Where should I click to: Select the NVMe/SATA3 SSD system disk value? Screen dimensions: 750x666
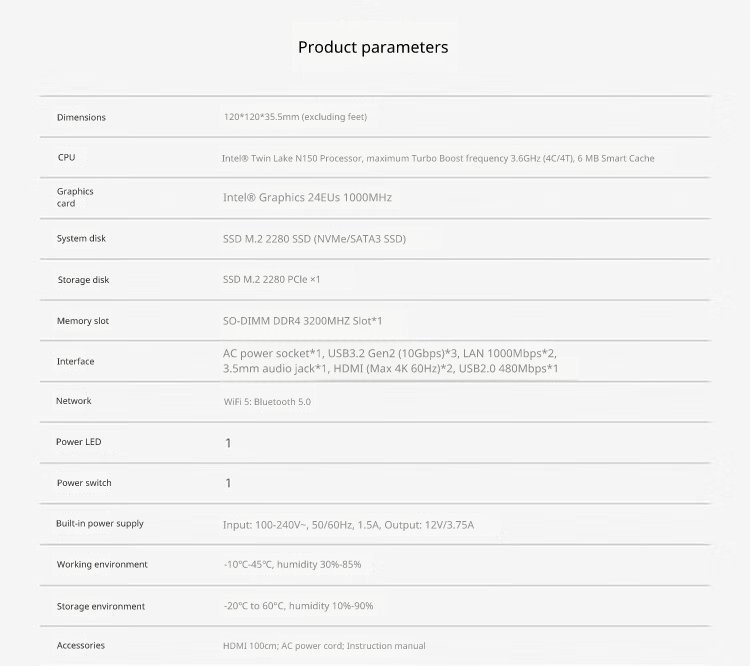[x=314, y=239]
